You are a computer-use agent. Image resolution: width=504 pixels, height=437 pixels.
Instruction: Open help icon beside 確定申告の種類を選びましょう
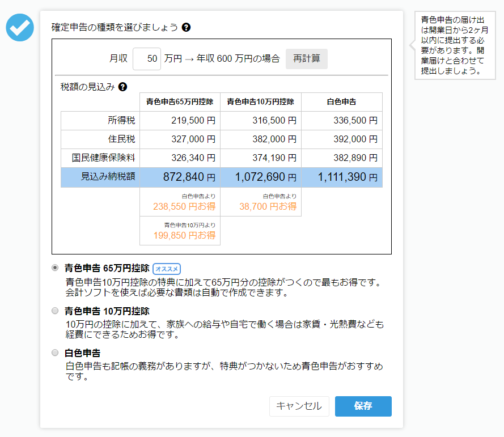(x=186, y=27)
